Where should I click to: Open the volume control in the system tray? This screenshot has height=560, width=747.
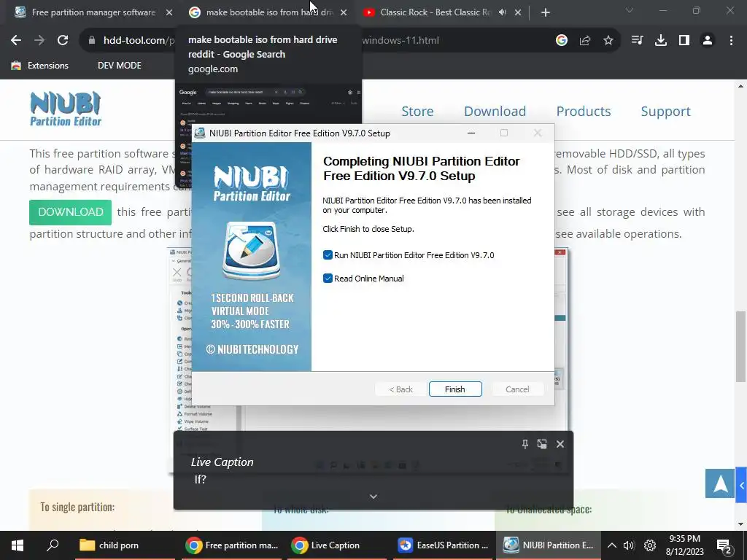click(x=629, y=545)
